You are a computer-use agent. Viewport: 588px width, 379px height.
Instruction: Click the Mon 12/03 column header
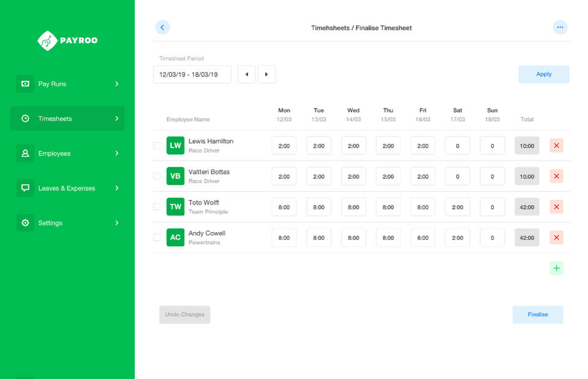coord(284,114)
